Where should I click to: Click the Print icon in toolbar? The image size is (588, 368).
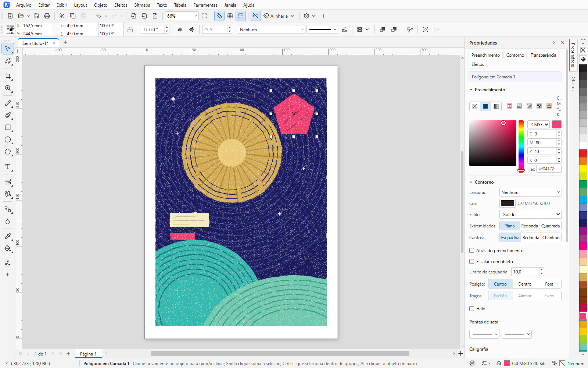click(x=47, y=16)
